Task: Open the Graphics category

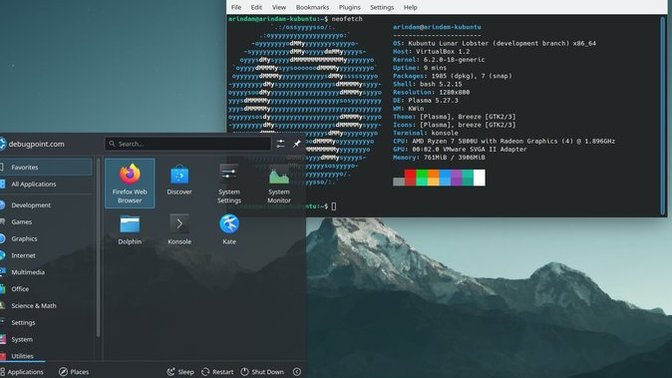Action: coord(46,238)
